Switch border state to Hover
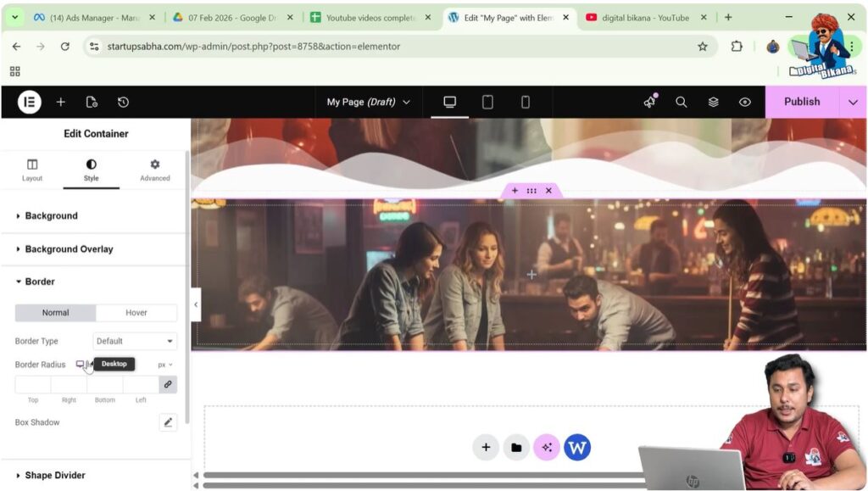Screen dimensions: 868x491 136,313
